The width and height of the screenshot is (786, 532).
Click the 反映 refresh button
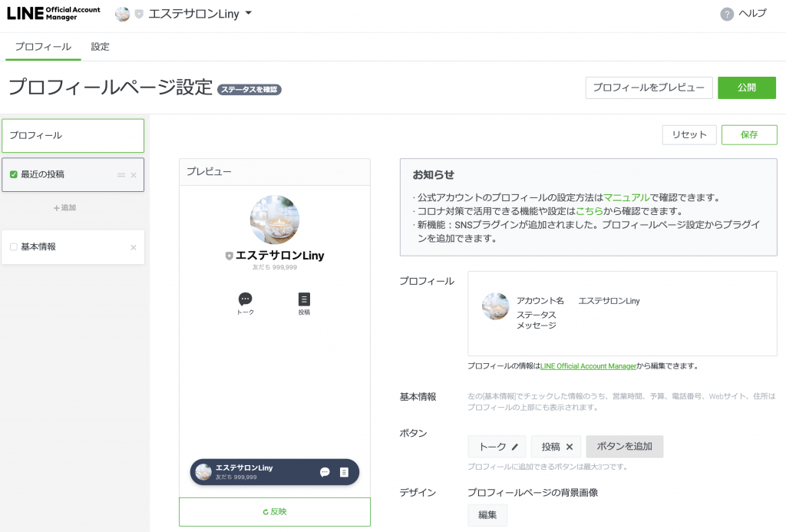(x=275, y=511)
